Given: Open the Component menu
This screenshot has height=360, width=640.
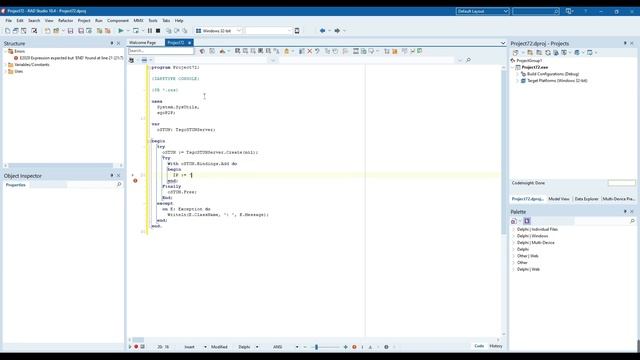Looking at the screenshot, I should pos(118,20).
